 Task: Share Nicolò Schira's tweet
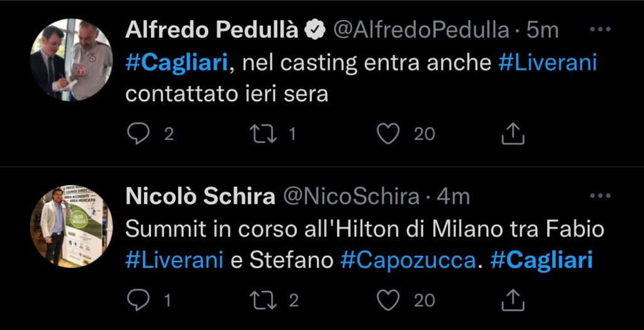(x=513, y=300)
